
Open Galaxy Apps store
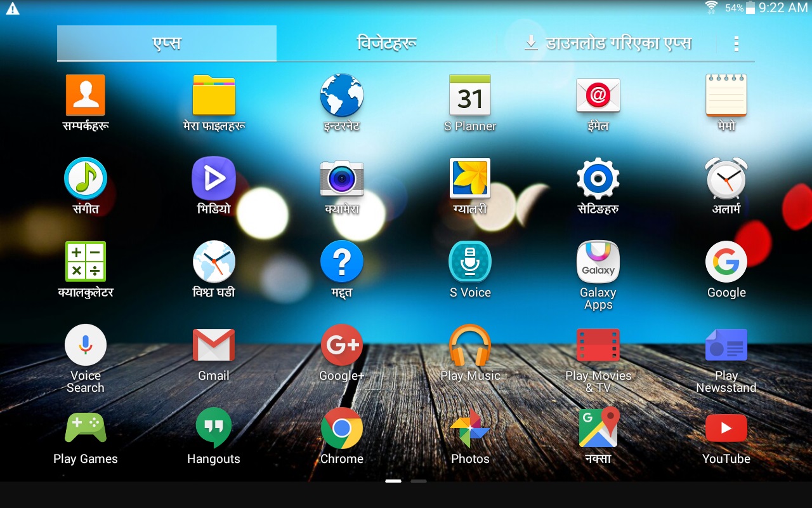[x=598, y=261]
